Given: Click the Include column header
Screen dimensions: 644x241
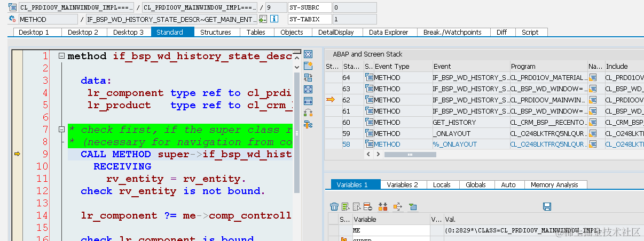Looking at the screenshot, I should click(624, 67).
